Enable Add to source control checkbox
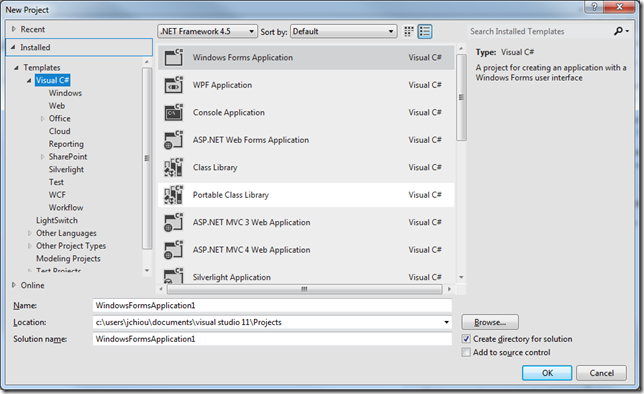This screenshot has height=394, width=644. [466, 353]
